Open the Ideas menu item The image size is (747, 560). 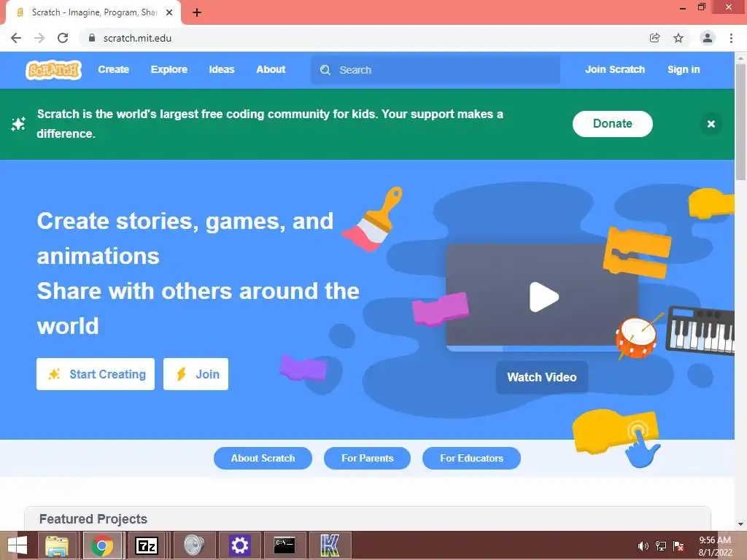[x=222, y=69]
